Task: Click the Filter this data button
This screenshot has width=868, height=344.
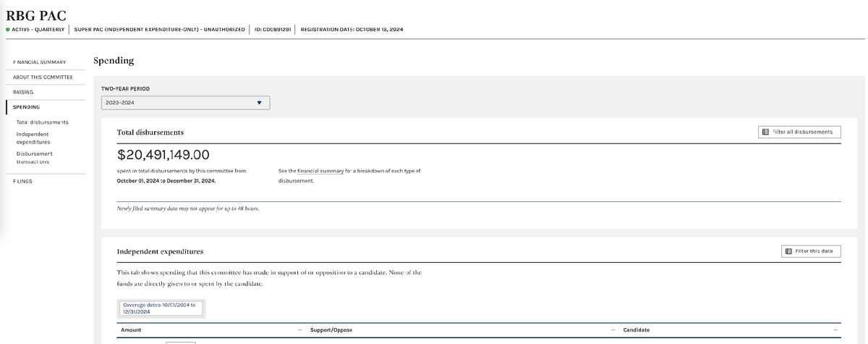Action: tap(811, 251)
